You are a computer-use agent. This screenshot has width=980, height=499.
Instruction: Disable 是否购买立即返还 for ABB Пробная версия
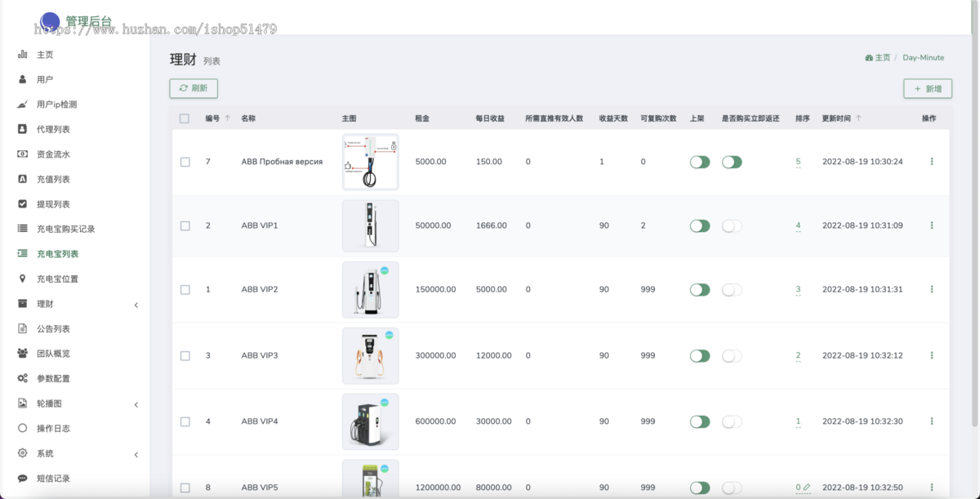click(x=732, y=162)
